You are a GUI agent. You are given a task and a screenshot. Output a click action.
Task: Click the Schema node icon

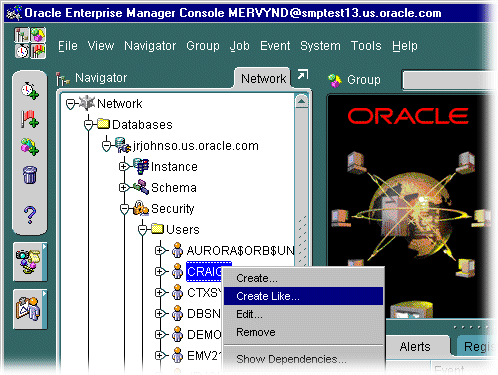coord(141,187)
